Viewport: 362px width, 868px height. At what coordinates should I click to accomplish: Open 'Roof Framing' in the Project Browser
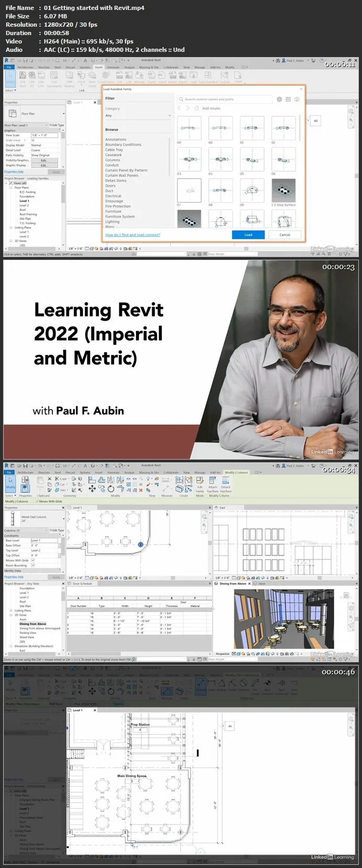(x=28, y=214)
